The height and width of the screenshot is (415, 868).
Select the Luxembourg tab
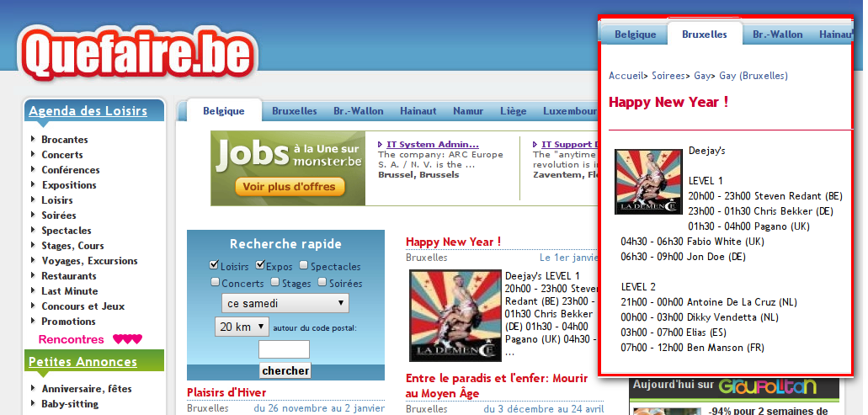[570, 110]
